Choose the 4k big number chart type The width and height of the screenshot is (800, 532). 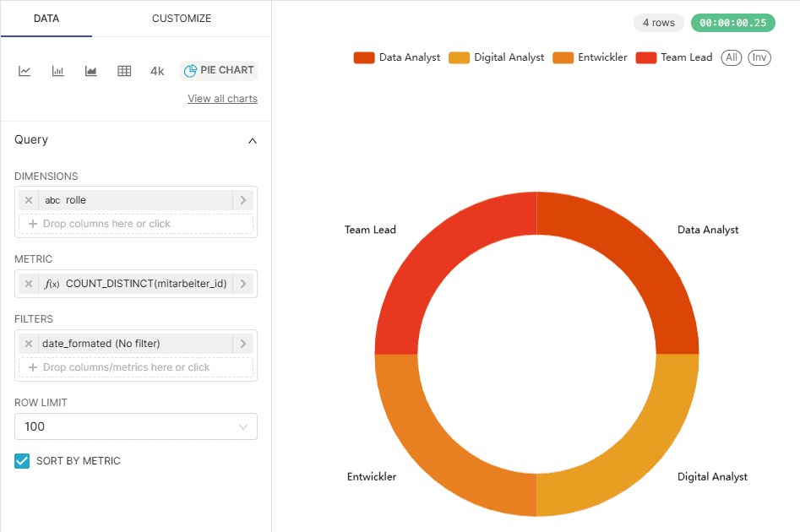157,71
